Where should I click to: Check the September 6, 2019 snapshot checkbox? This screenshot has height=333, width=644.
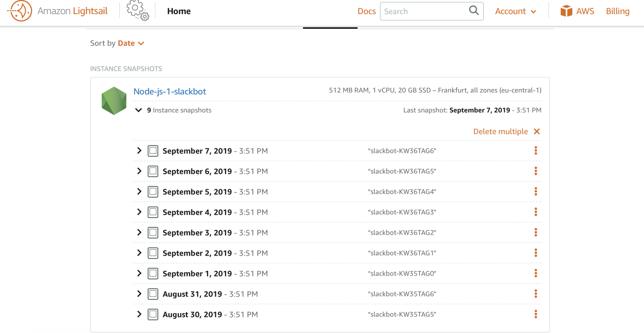pos(153,171)
